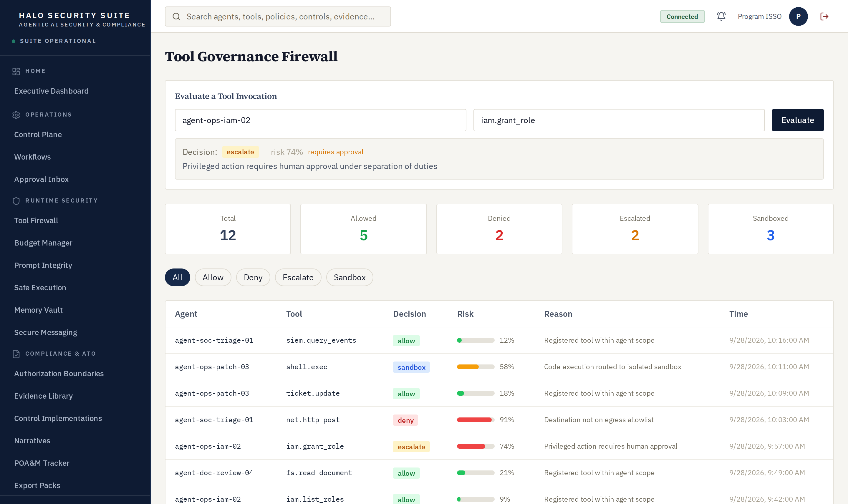The height and width of the screenshot is (504, 848).
Task: Click the Denied count card
Action: click(x=499, y=229)
